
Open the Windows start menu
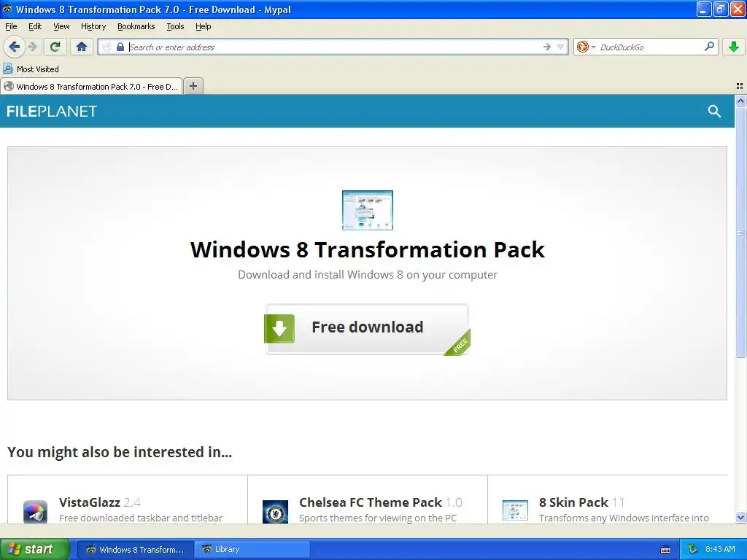(34, 549)
